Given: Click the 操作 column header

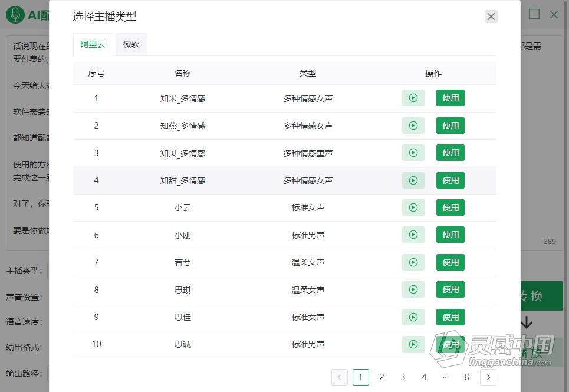Looking at the screenshot, I should pos(433,73).
